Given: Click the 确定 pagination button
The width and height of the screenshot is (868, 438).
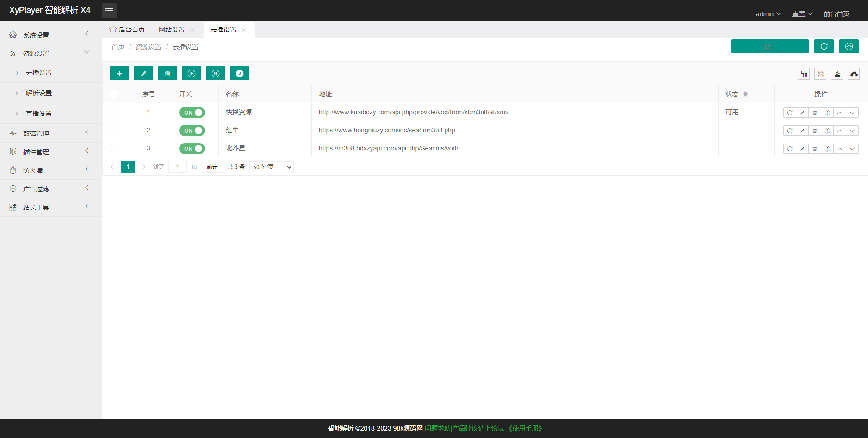Looking at the screenshot, I should tap(212, 167).
